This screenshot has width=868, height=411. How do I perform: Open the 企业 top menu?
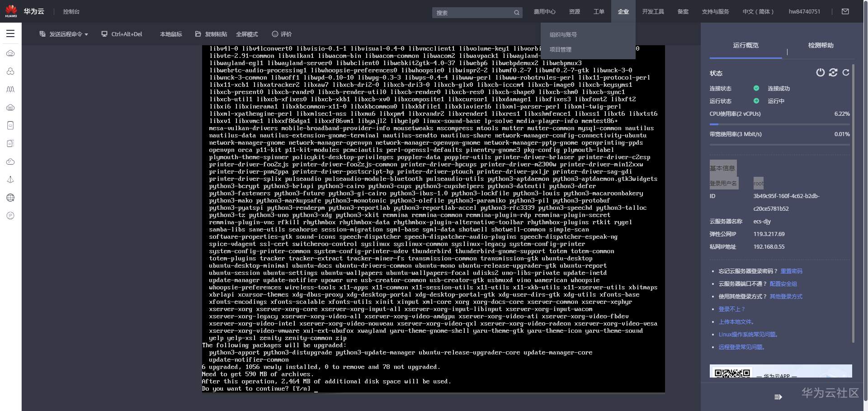coord(623,12)
